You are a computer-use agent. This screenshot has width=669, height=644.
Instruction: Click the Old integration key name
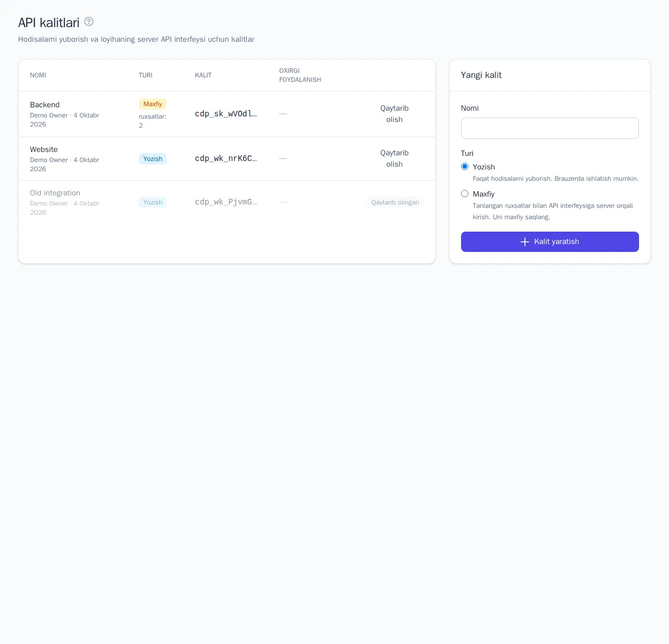point(55,193)
